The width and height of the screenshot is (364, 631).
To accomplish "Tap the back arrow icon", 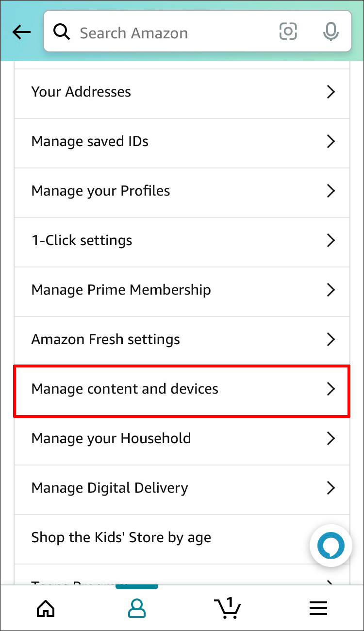I will point(21,33).
